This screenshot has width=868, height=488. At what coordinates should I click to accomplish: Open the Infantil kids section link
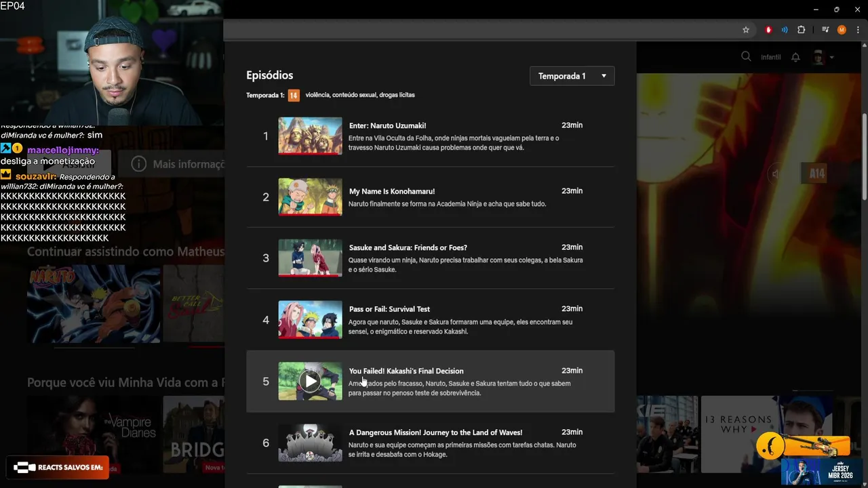(x=770, y=58)
